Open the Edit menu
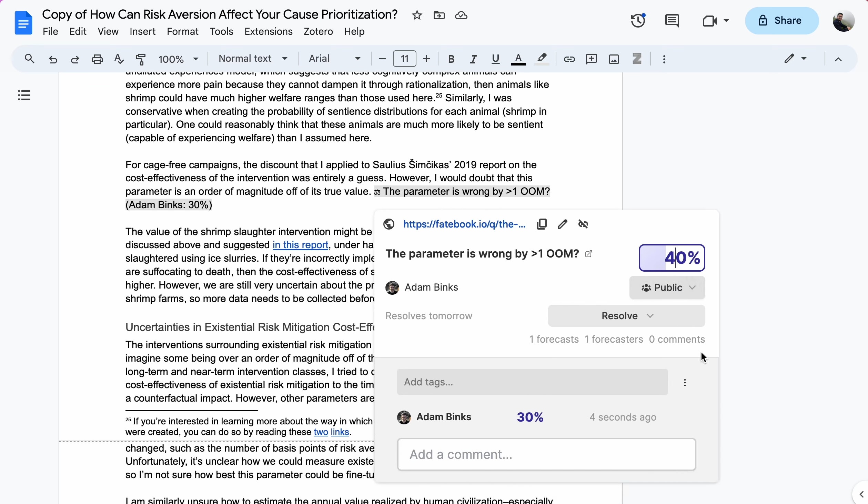 click(x=78, y=31)
